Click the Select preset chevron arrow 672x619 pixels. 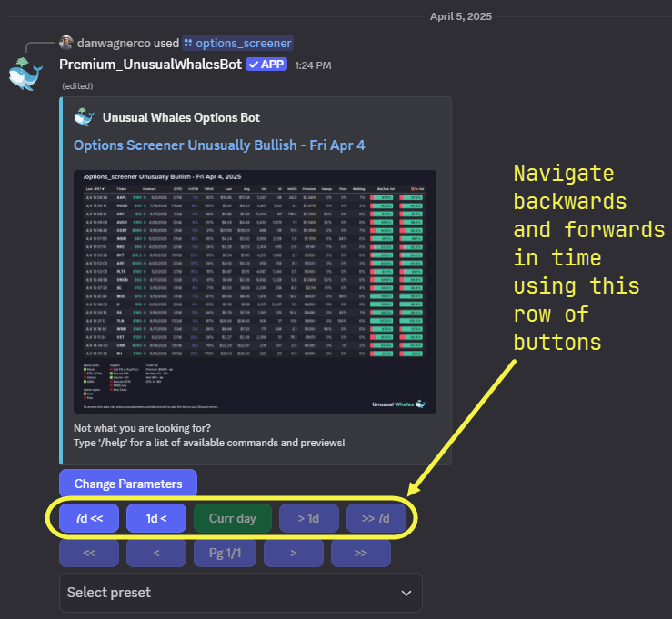point(406,593)
